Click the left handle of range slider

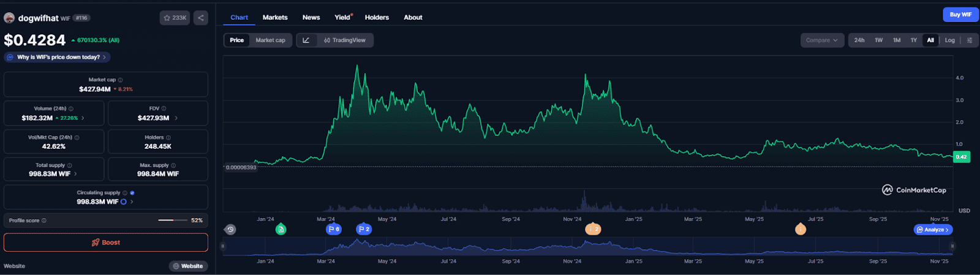coord(223,246)
